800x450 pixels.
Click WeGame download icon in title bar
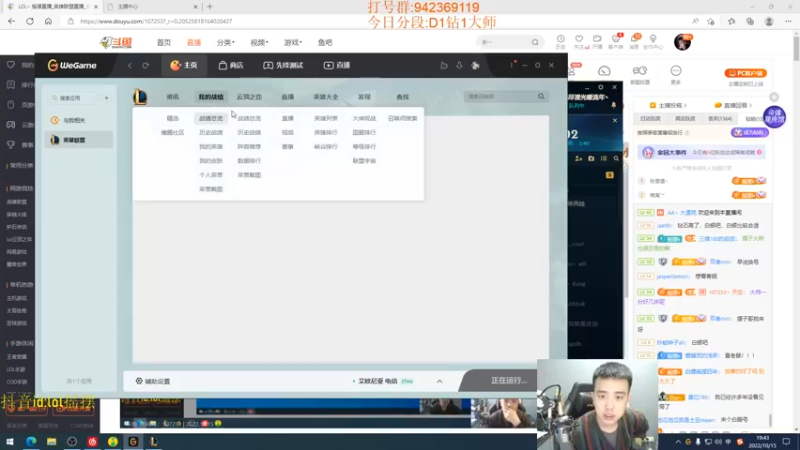[x=459, y=65]
